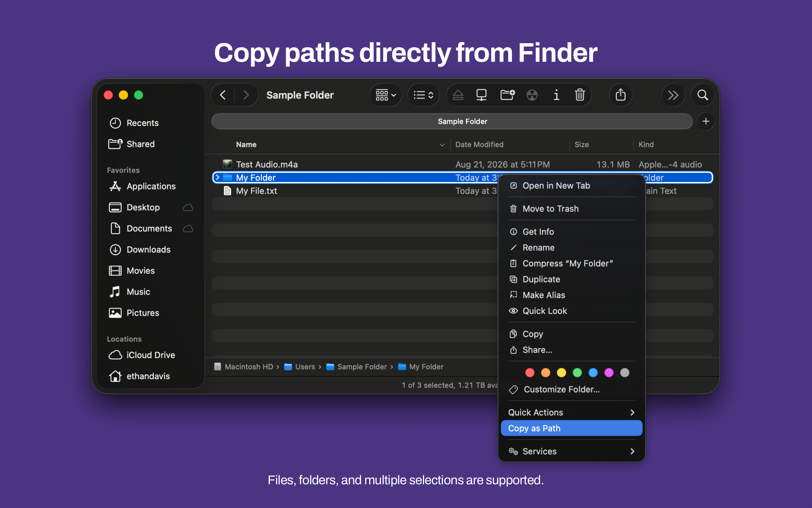Click Macintosh HD in the path bar

[x=244, y=367]
